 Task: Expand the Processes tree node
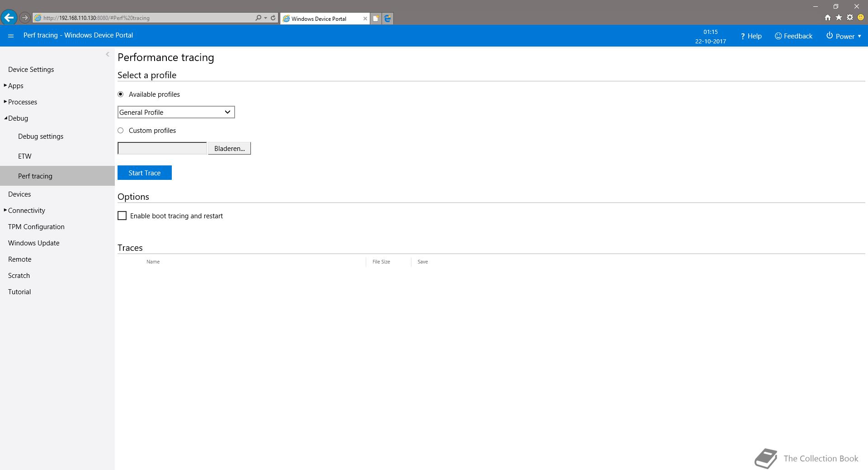click(5, 102)
